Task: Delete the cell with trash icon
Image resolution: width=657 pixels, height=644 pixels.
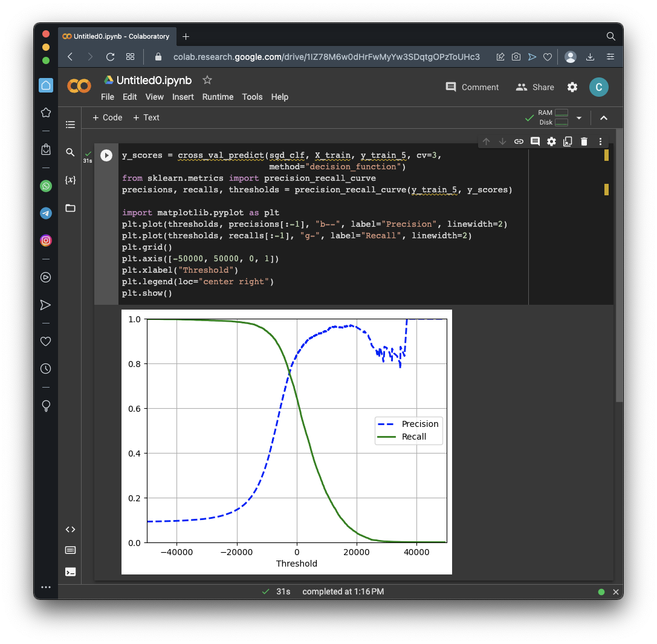Action: [x=584, y=141]
